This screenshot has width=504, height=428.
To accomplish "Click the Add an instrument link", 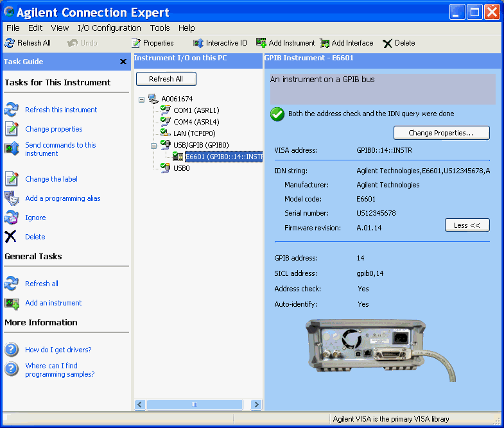I will click(53, 303).
